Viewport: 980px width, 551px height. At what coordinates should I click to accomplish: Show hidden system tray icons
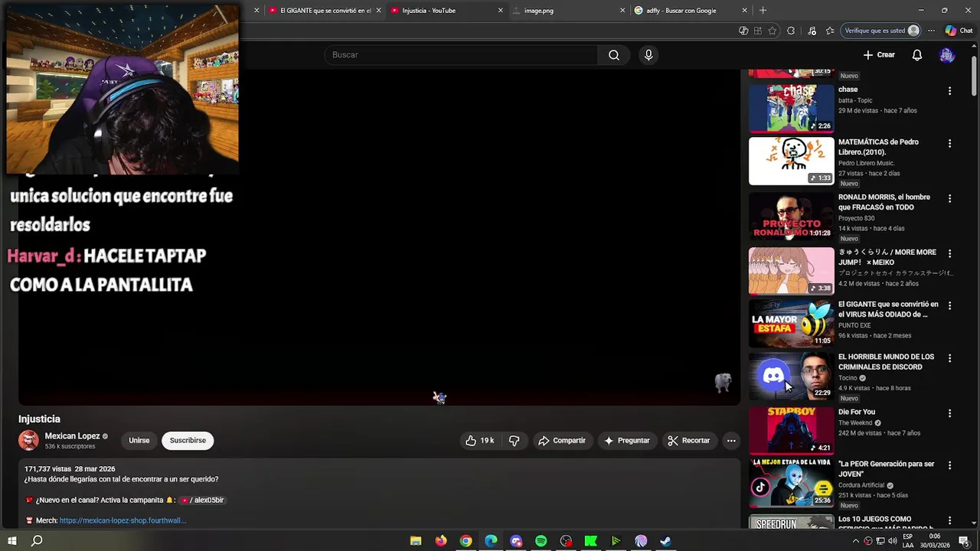(856, 541)
